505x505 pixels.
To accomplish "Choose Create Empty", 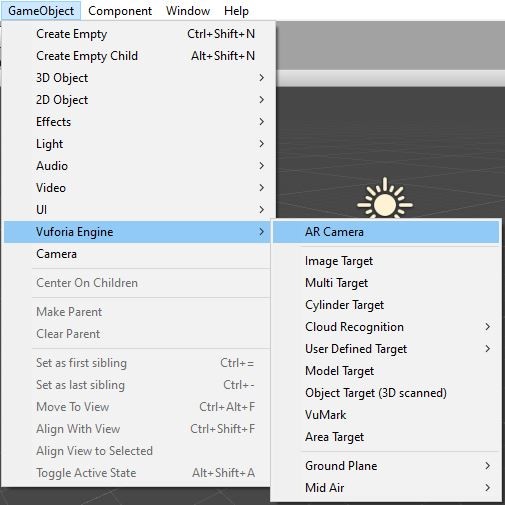I will (137, 34).
